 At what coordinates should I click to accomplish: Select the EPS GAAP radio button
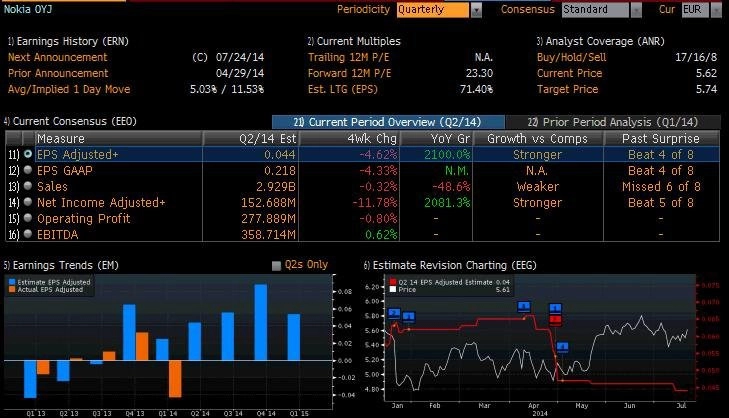(28, 170)
